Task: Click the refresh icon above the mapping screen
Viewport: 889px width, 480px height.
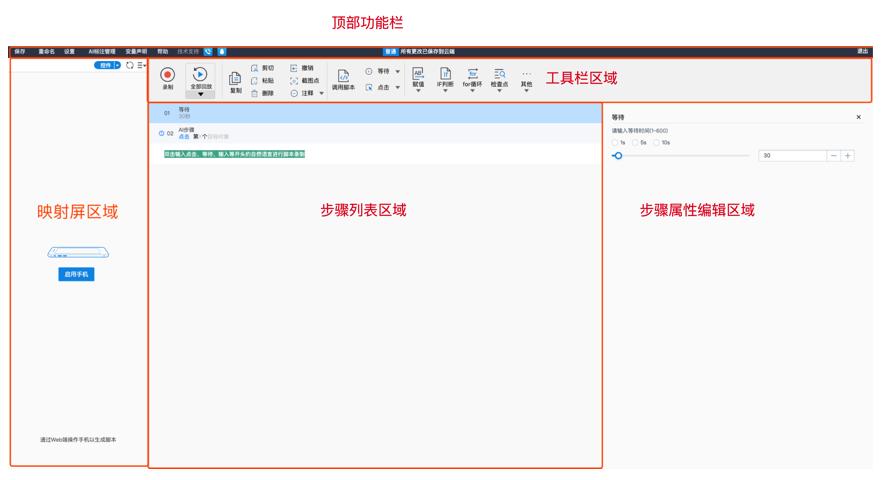Action: coord(129,65)
